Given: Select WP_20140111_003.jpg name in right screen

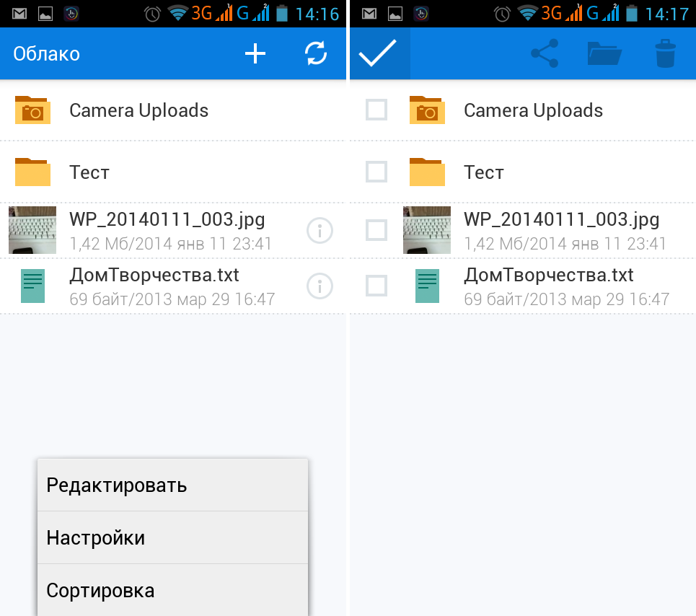Looking at the screenshot, I should [562, 220].
